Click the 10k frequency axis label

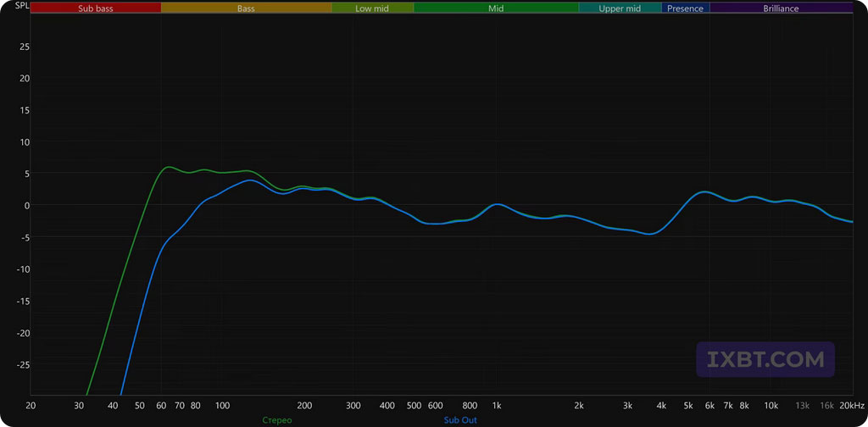771,406
